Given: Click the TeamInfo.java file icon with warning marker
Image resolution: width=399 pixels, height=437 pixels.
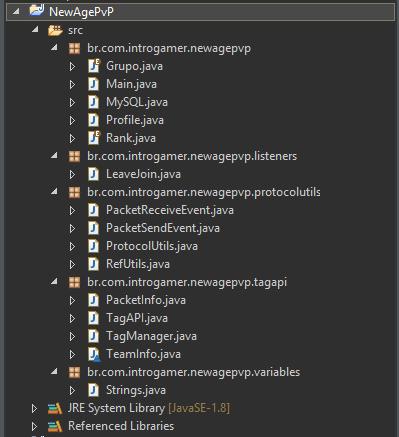Looking at the screenshot, I should click(x=94, y=354).
